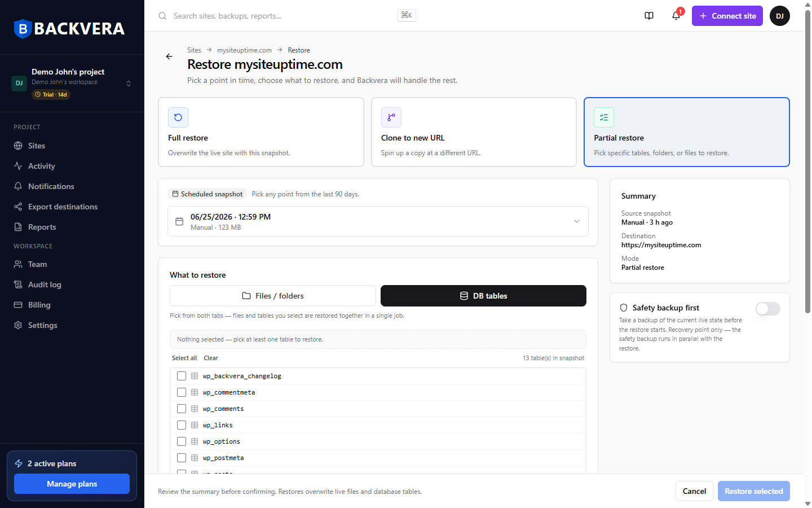
Task: Click the Sites breadcrumb link
Action: [x=194, y=50]
